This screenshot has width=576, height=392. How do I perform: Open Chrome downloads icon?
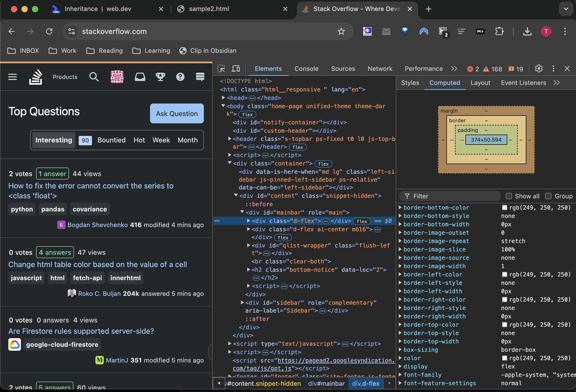tap(527, 31)
